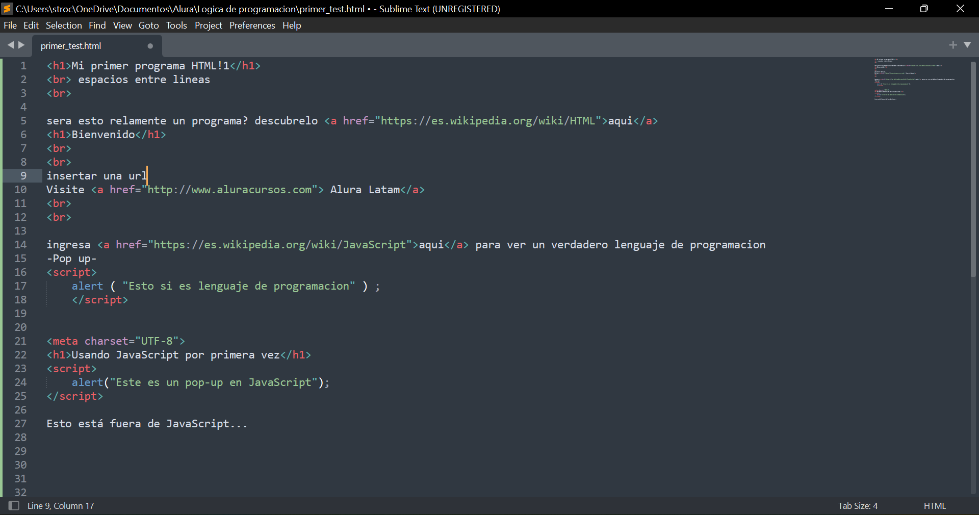Click 'espacios entre lineas' text

pyautogui.click(x=144, y=80)
